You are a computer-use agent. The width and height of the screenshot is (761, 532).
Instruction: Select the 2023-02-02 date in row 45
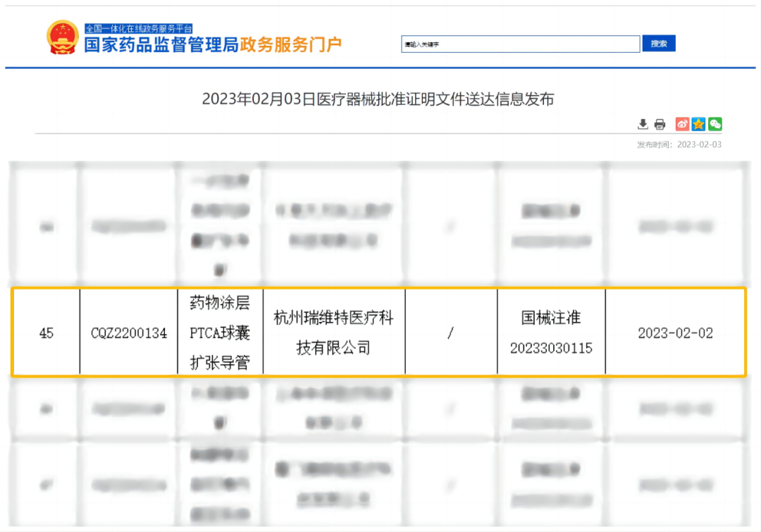(x=675, y=333)
